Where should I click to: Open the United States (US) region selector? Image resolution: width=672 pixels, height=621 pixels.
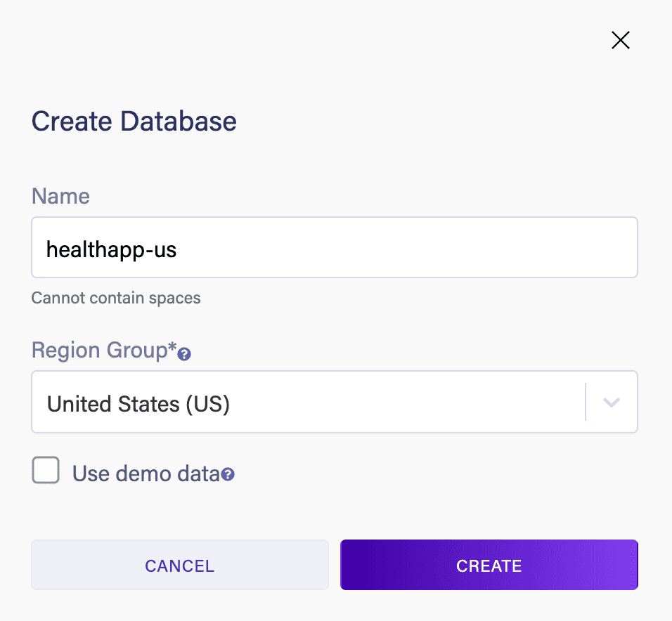pyautogui.click(x=309, y=403)
